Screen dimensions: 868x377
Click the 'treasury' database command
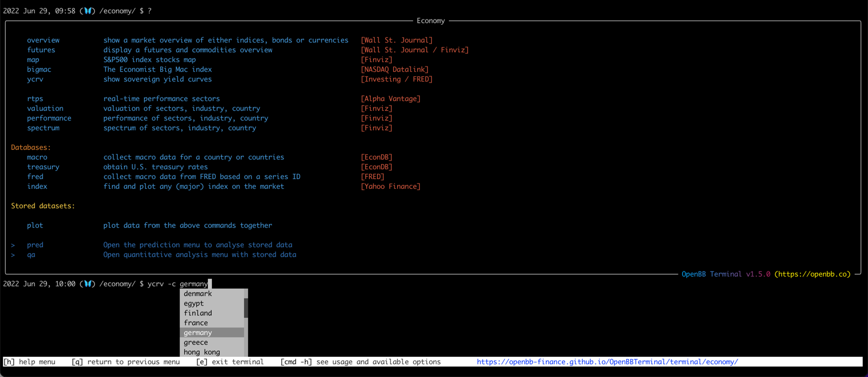pos(43,167)
